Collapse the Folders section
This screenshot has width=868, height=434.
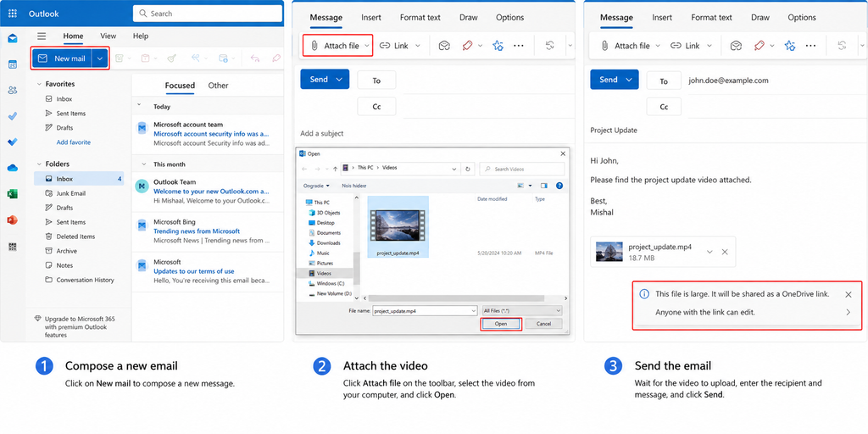[x=39, y=164]
